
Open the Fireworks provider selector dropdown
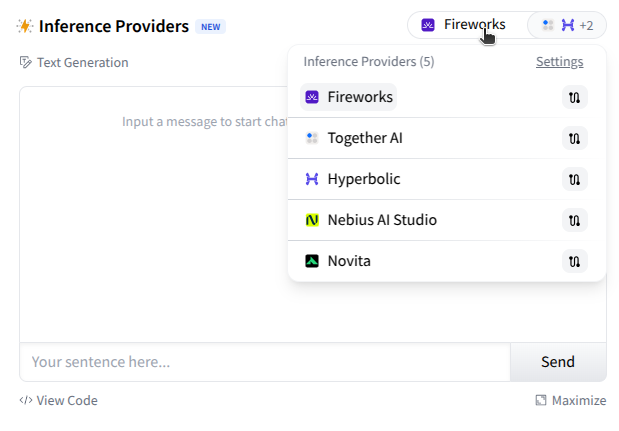point(465,24)
